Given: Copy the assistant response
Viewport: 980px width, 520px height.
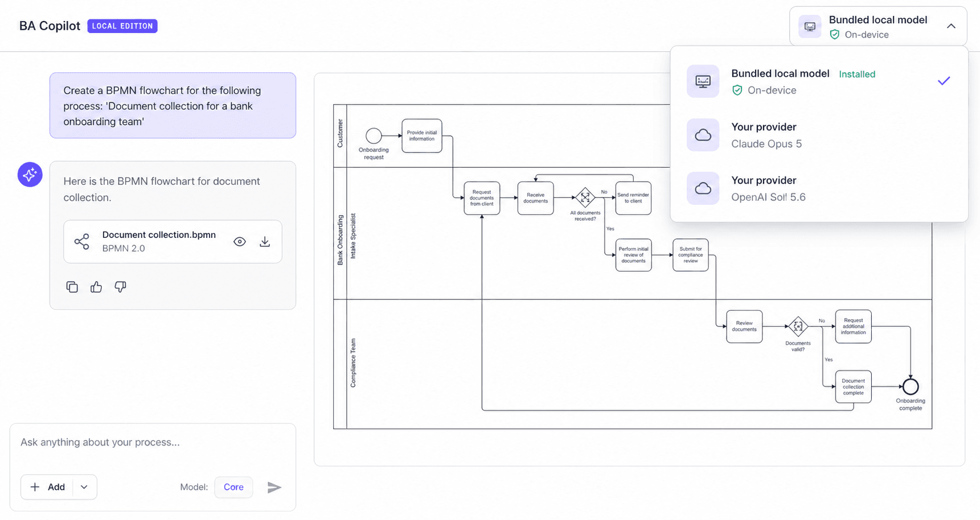Looking at the screenshot, I should (x=72, y=287).
